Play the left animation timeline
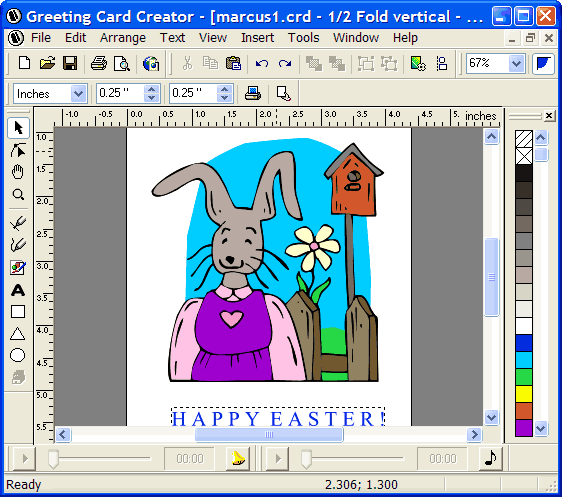This screenshot has height=497, width=562. tap(25, 458)
